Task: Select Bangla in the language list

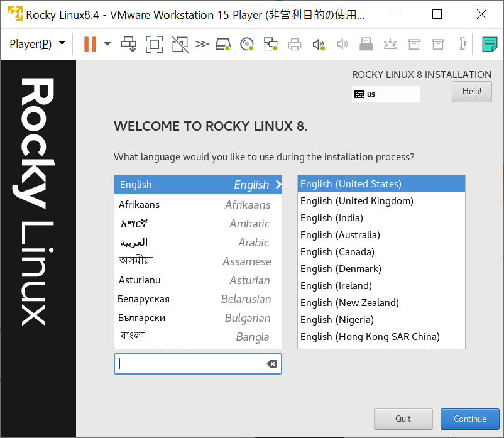Action: (198, 337)
